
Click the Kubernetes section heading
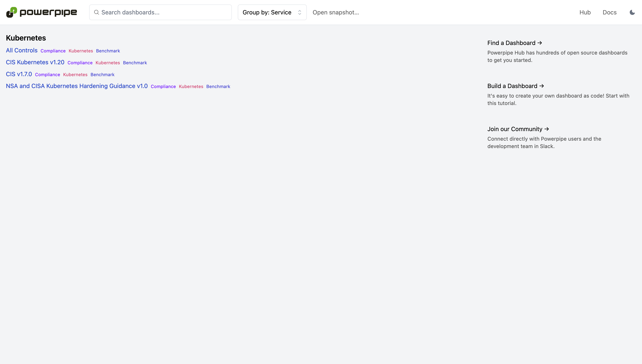point(26,38)
